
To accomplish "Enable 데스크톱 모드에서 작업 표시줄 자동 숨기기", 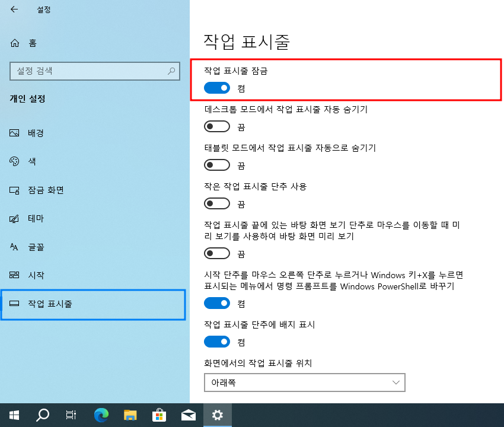I will 217,126.
